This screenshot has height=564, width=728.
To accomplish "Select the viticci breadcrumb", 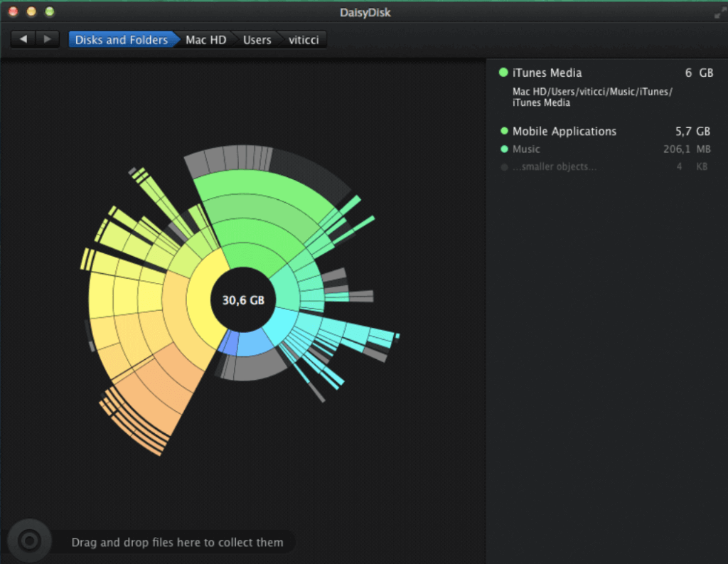I will 304,40.
